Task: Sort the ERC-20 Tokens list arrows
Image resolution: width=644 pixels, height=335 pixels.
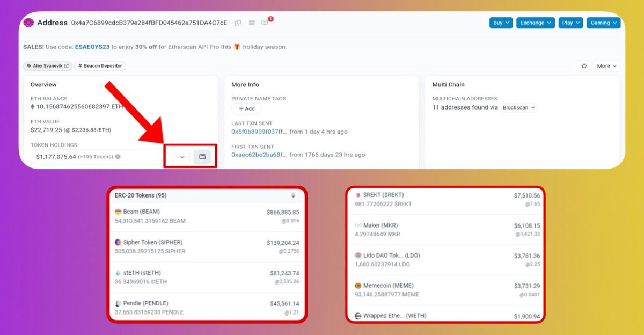Action: click(293, 195)
